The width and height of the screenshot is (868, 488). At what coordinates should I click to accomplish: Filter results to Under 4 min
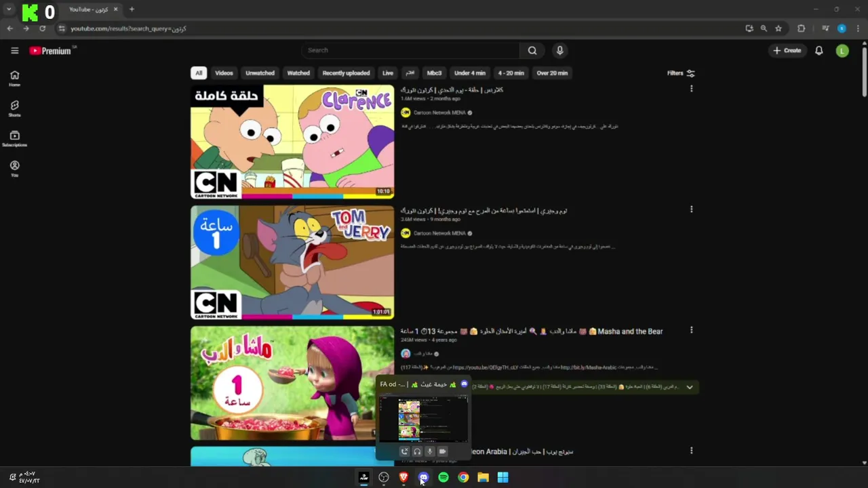click(470, 73)
